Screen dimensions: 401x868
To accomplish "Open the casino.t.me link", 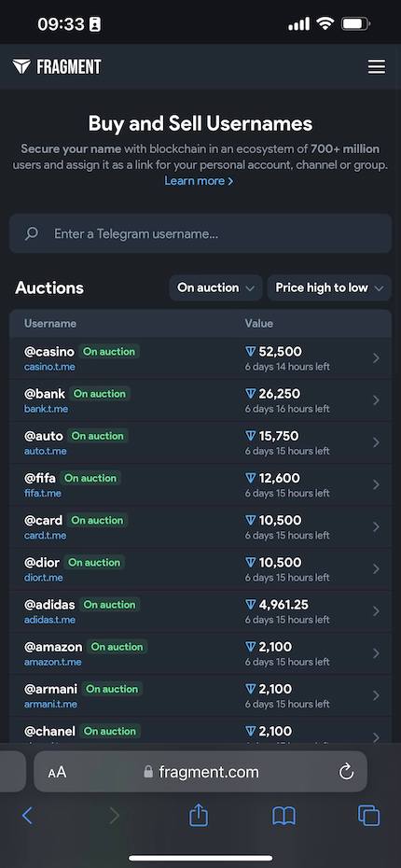I will click(x=49, y=367).
